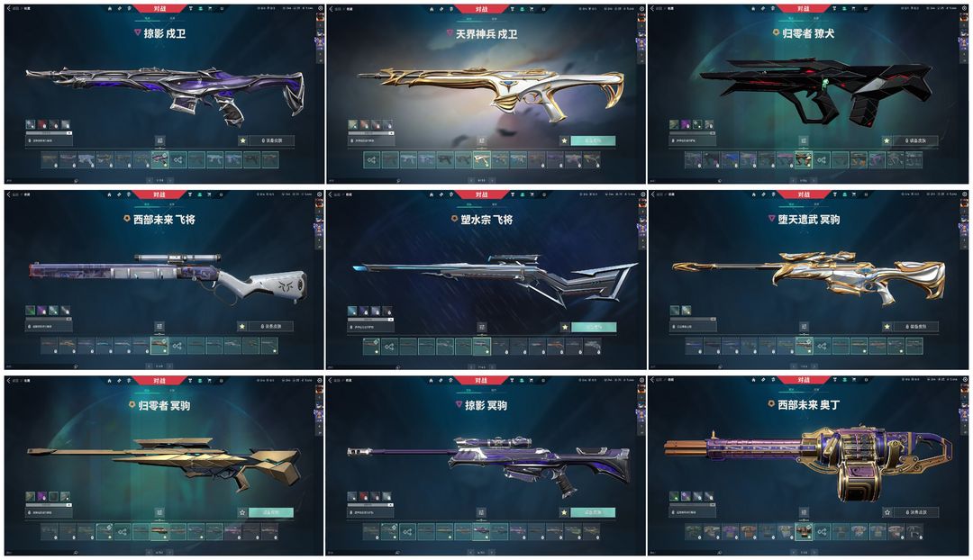Click teal equip button for 塑水宗 飞将
The width and height of the screenshot is (973, 560).
tap(593, 327)
